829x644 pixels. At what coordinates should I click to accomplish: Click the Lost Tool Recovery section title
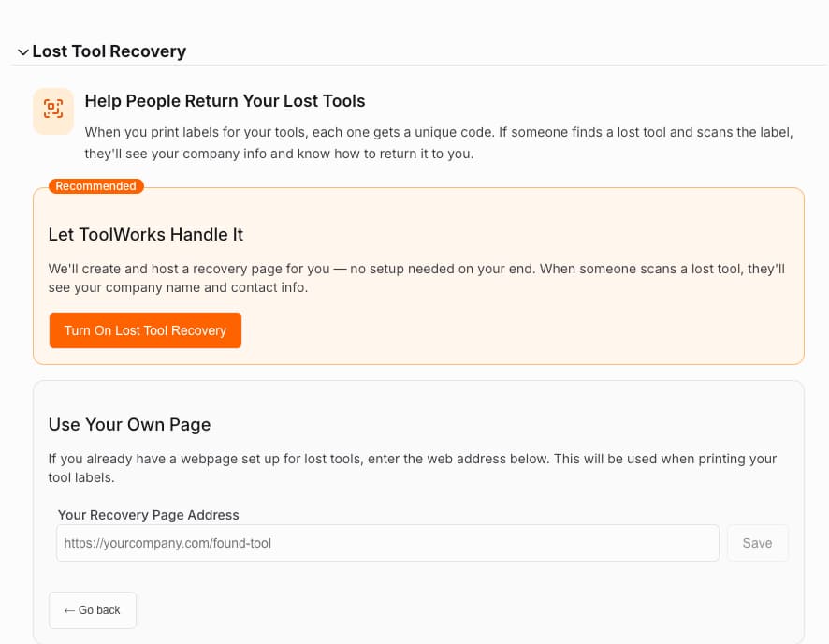tap(109, 51)
